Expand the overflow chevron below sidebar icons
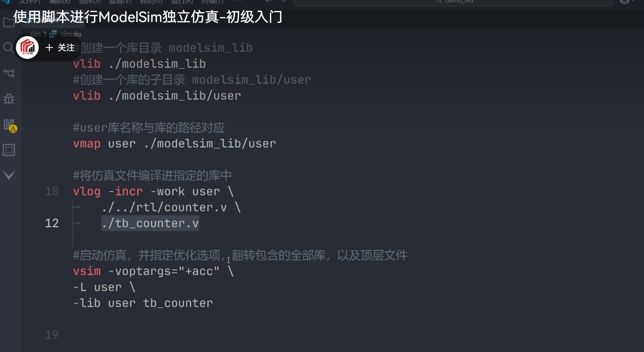The width and height of the screenshot is (644, 352). pyautogui.click(x=9, y=174)
